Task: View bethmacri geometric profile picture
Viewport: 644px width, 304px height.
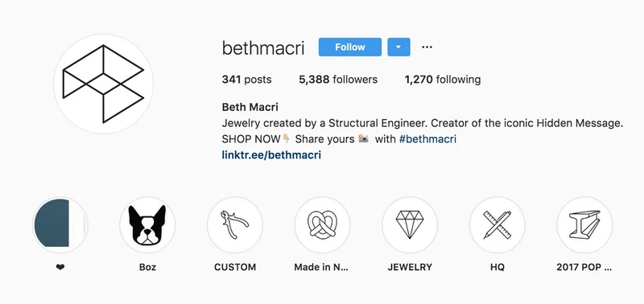Action: 103,84
